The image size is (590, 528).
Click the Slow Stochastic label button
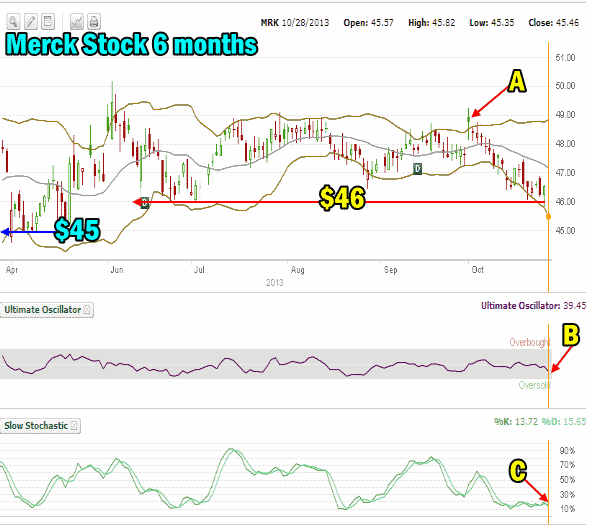click(40, 426)
